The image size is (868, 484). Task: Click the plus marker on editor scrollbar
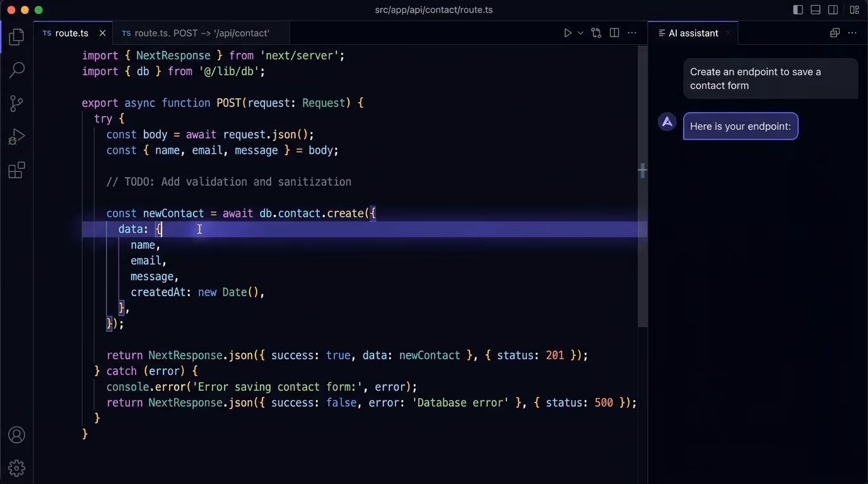point(642,170)
